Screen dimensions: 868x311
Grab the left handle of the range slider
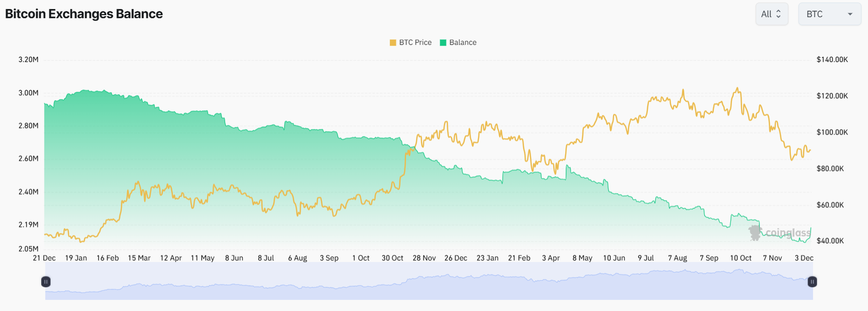point(46,282)
